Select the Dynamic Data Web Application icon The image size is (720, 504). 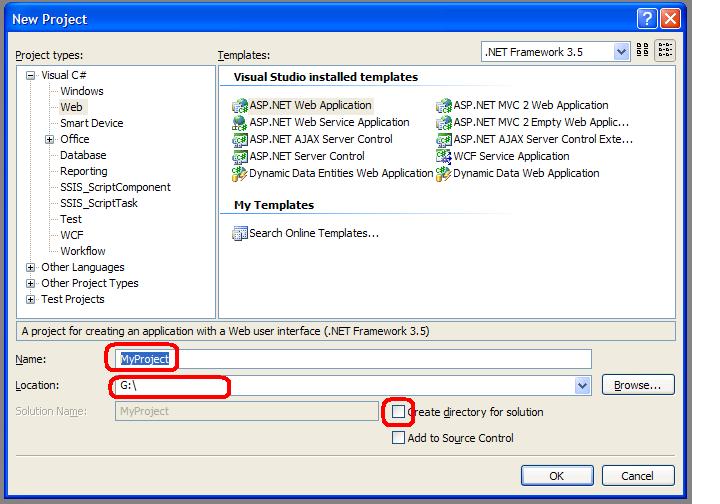pyautogui.click(x=444, y=174)
